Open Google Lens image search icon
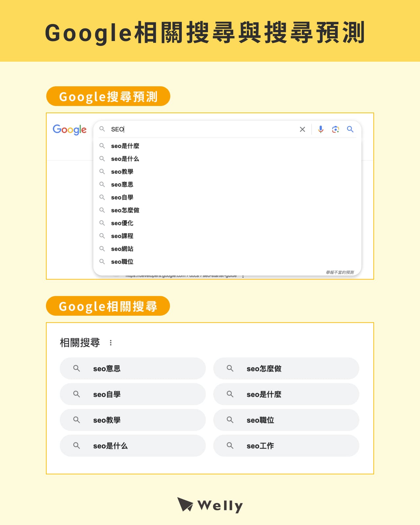The height and width of the screenshot is (525, 420). coord(335,129)
